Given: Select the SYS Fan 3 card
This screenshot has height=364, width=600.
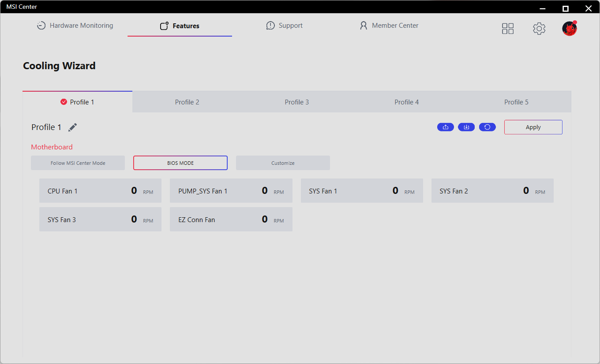Looking at the screenshot, I should (101, 219).
